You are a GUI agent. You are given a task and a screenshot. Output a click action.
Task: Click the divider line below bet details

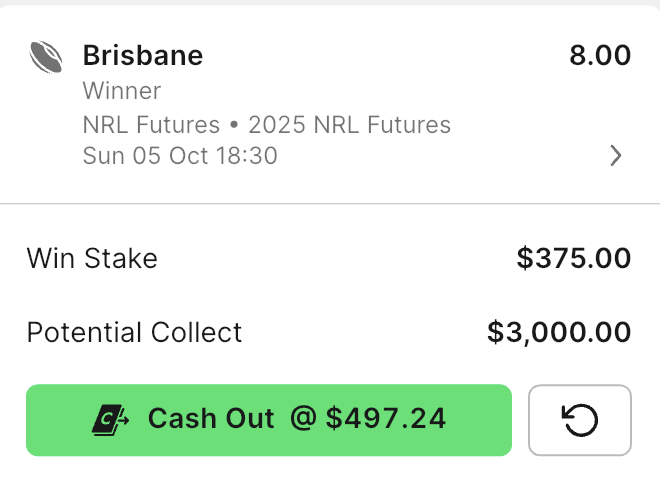click(330, 204)
